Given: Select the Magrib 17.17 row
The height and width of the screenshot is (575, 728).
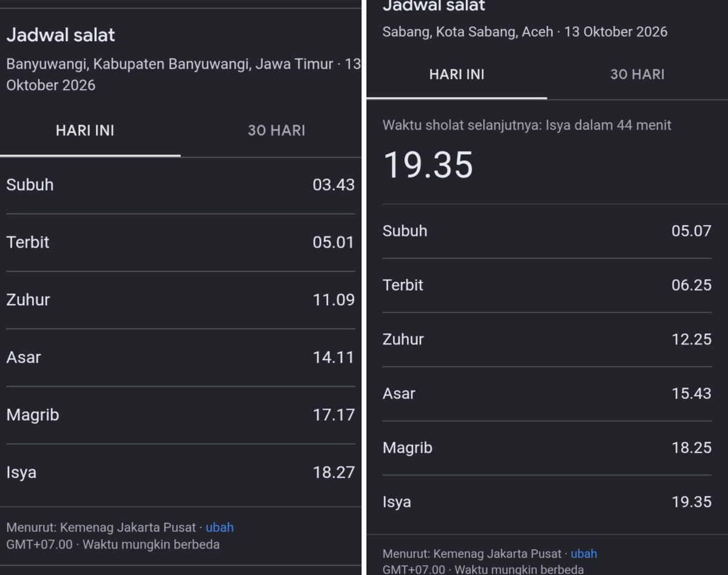Looking at the screenshot, I should 181,415.
